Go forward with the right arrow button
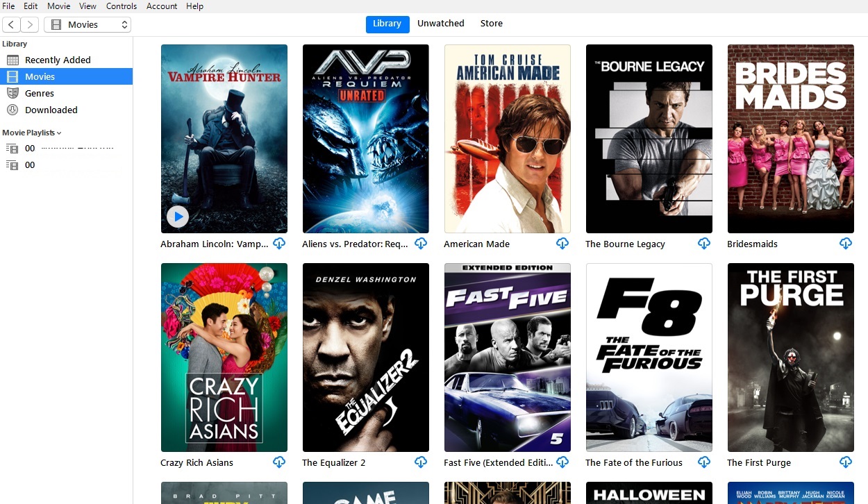Image resolution: width=868 pixels, height=504 pixels. point(30,24)
